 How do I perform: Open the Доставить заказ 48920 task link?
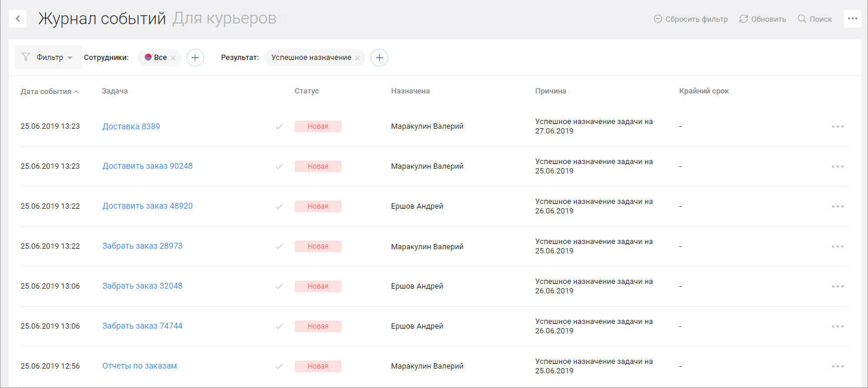point(148,206)
